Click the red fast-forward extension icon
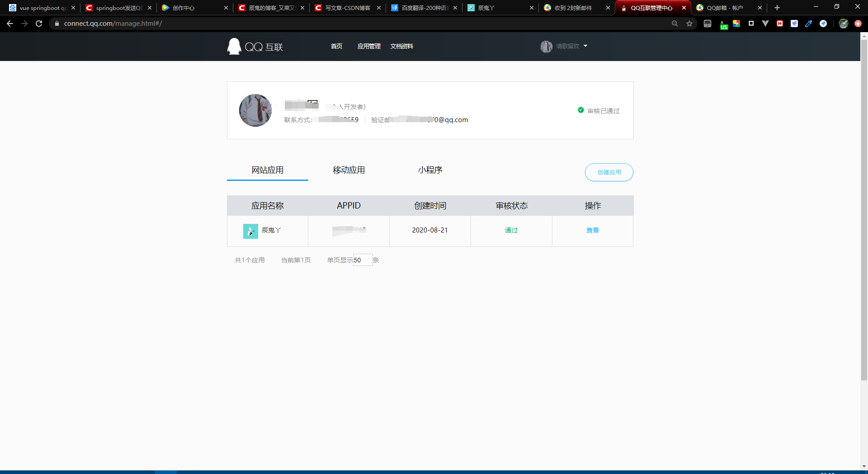The width and height of the screenshot is (868, 474). [779, 24]
